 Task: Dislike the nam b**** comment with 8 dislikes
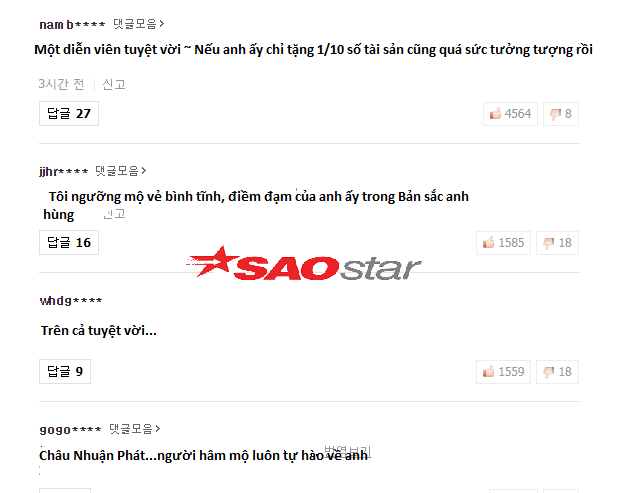point(561,114)
